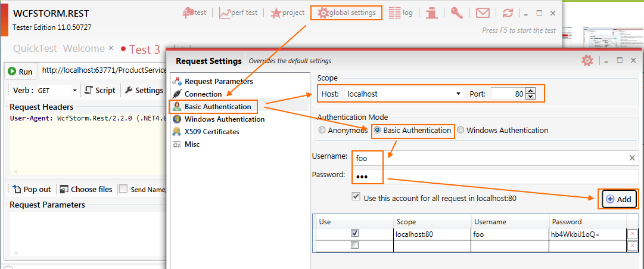Screen dimensions: 644x269
Task: Click Pop out button
Action: [32, 189]
